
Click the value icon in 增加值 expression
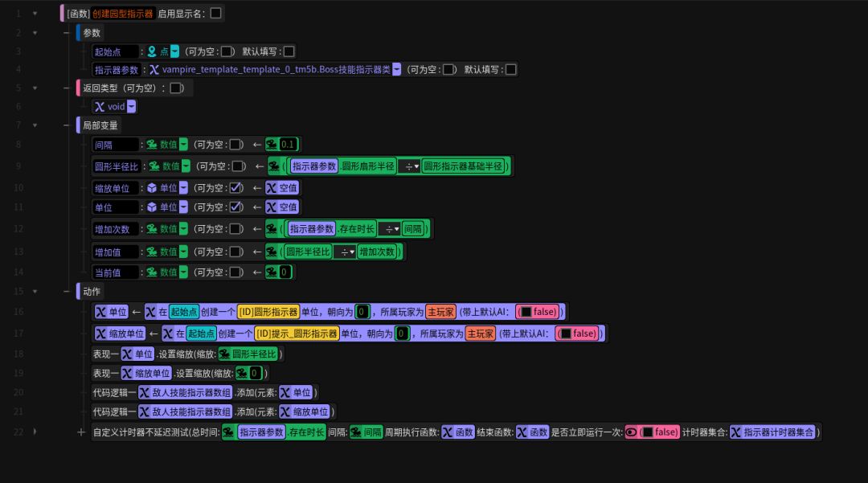(272, 252)
